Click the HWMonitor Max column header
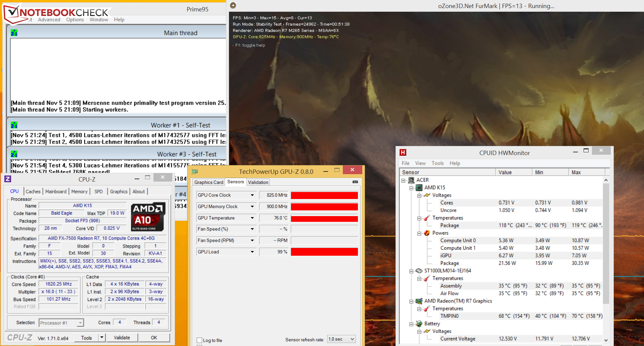This screenshot has width=644, height=346. pos(587,172)
